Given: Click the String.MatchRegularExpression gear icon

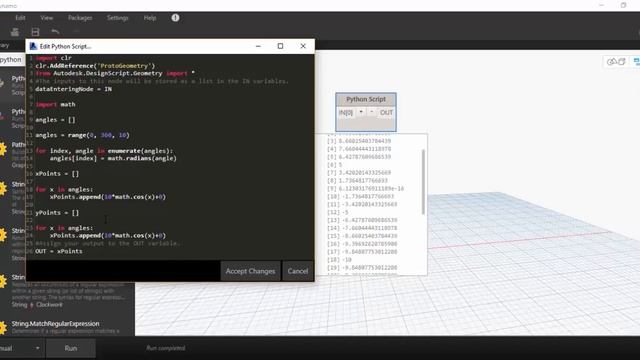Looking at the screenshot, I should [3, 327].
